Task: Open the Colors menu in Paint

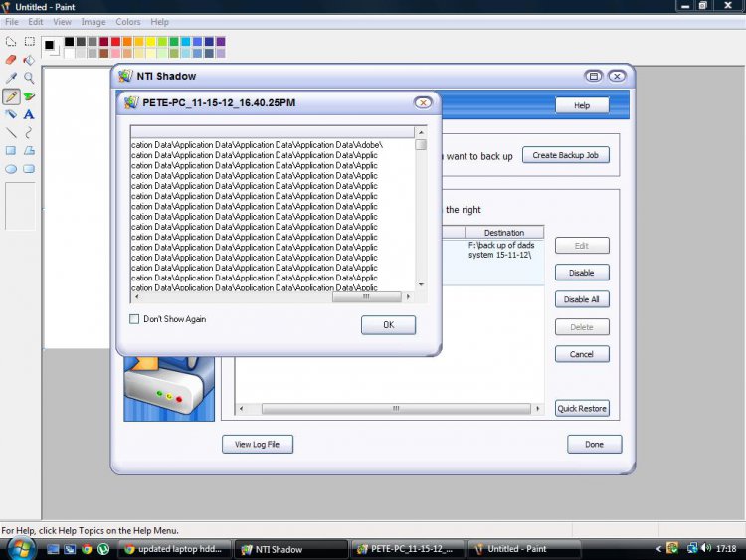Action: [x=128, y=22]
